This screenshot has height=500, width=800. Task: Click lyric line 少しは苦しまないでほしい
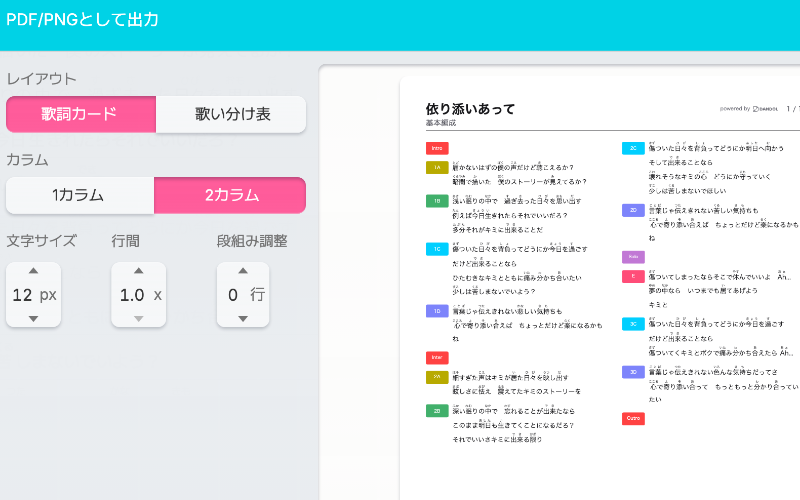(x=687, y=191)
